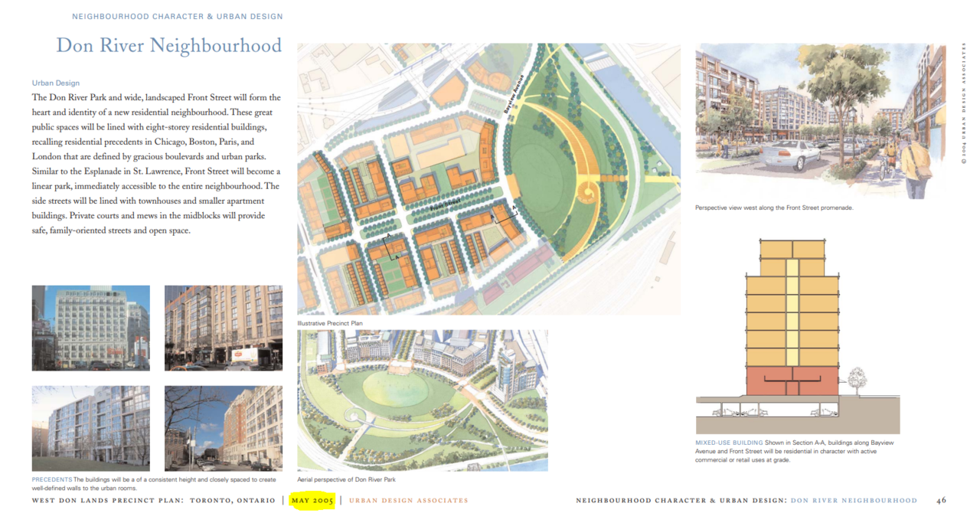Click the Illustrative Precinct Plan caption text
The height and width of the screenshot is (513, 980).
coord(330,324)
